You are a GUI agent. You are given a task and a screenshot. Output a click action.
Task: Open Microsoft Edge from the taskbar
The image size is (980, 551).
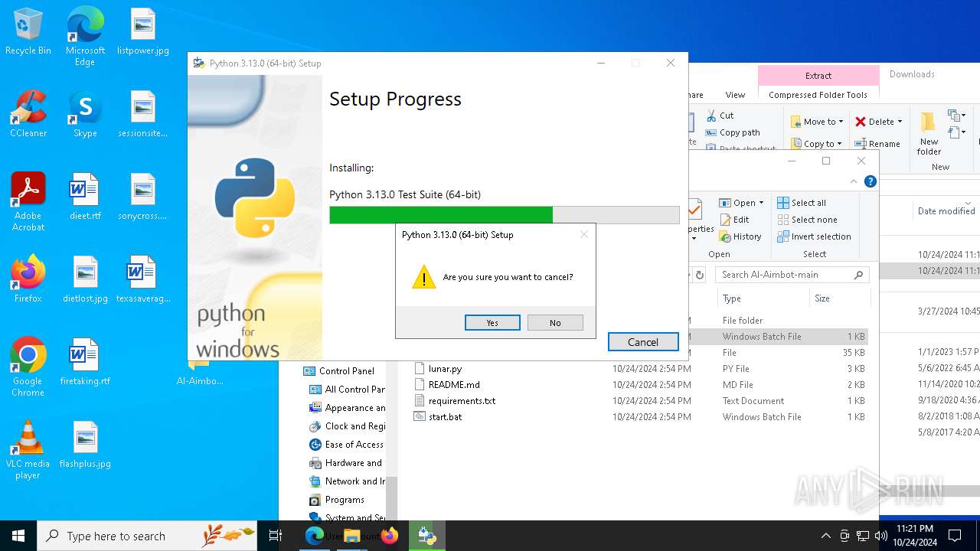tap(315, 536)
